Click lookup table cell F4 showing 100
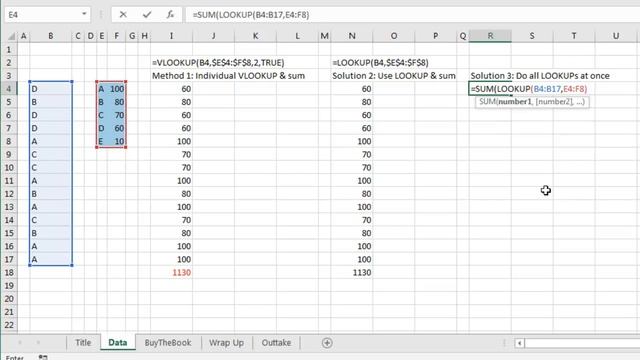Image resolution: width=640 pixels, height=360 pixels. point(117,89)
